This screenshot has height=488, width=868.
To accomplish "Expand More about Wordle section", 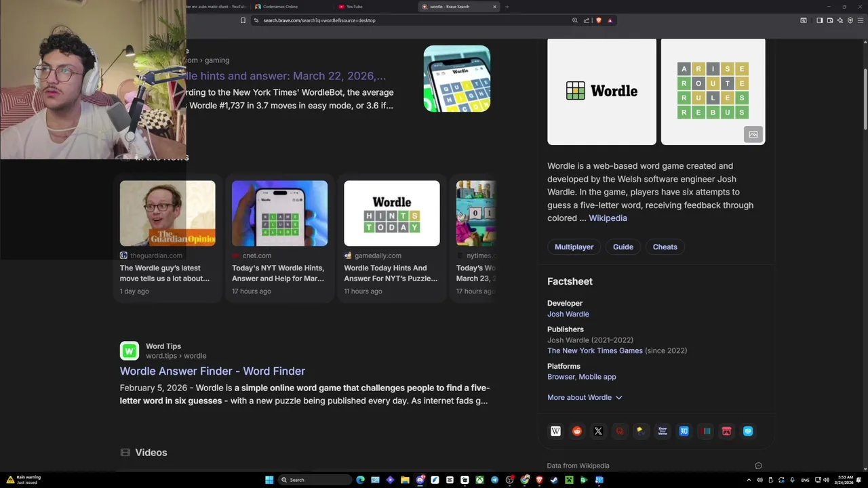I will click(x=585, y=397).
